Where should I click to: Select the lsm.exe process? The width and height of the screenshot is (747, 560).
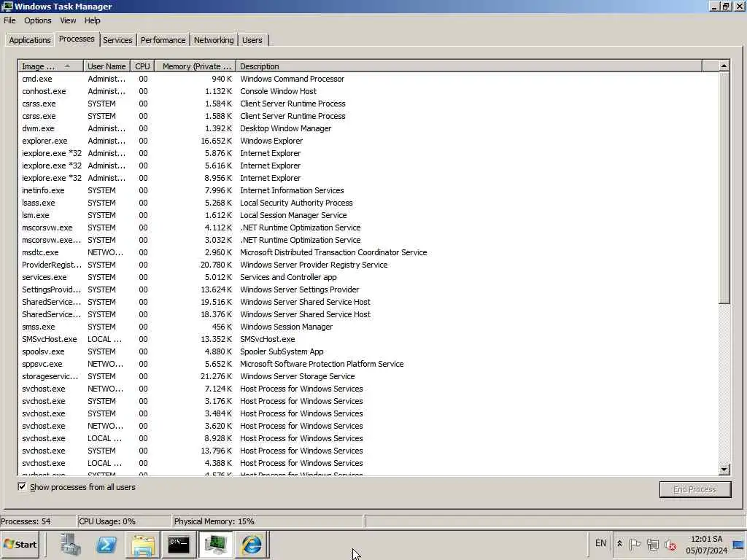tap(368, 215)
